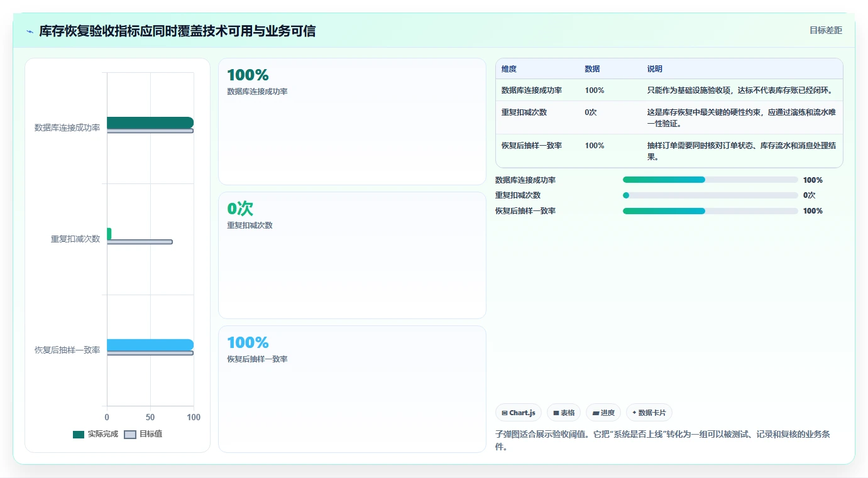Click the 重复扣减次数 caption in data card
868x478 pixels.
(250, 225)
